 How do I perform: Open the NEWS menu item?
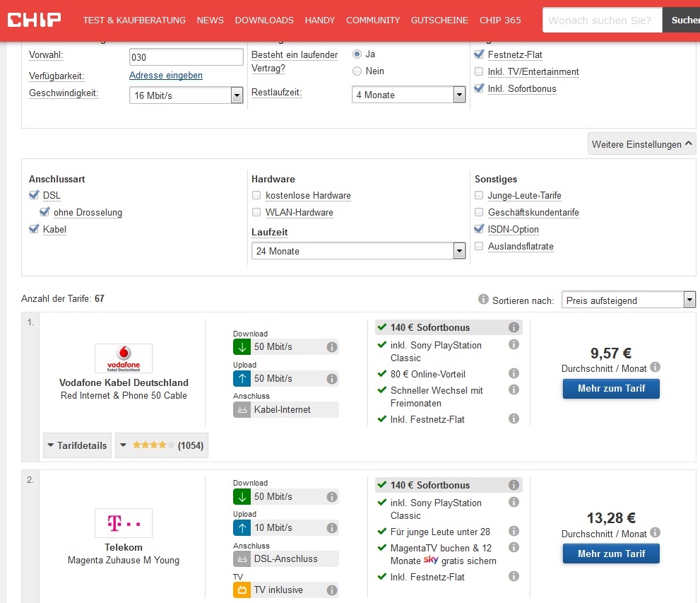[210, 20]
